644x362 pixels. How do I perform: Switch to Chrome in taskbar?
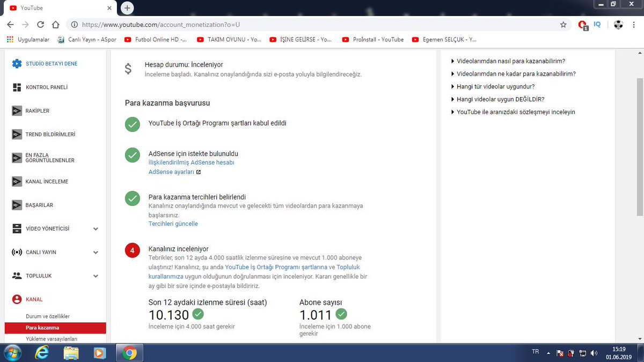pyautogui.click(x=129, y=353)
